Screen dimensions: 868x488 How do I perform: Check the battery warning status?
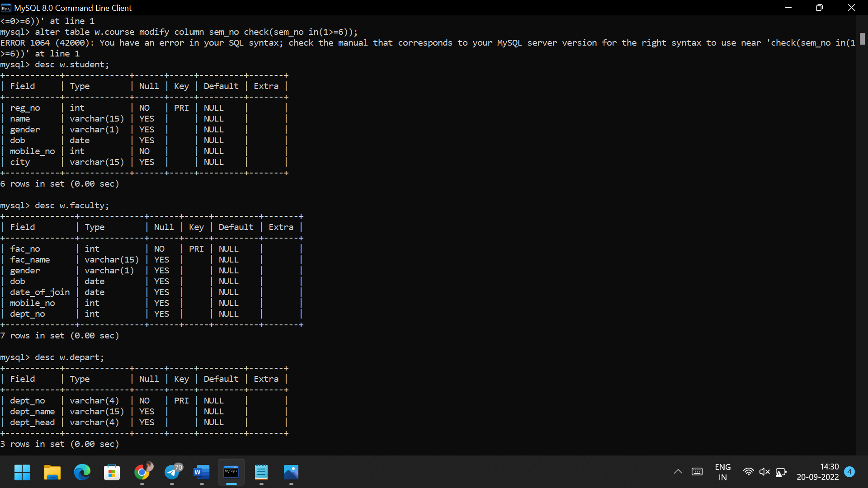pos(782,472)
